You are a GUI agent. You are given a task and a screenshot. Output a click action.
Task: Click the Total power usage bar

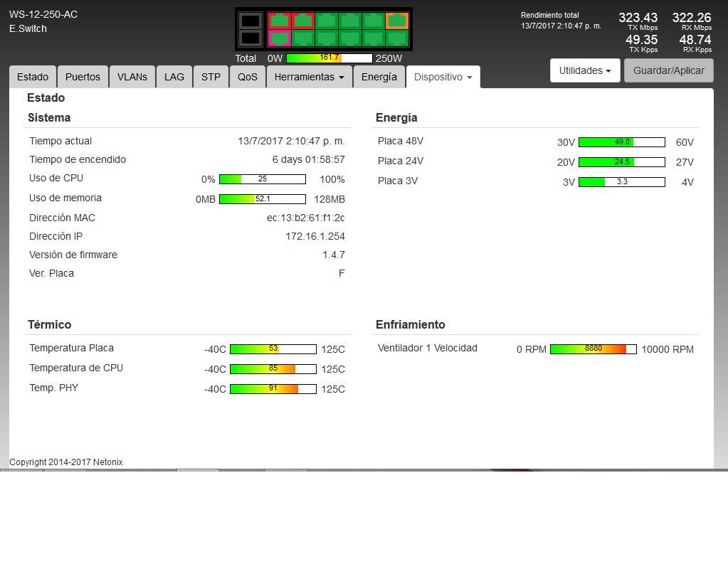(x=329, y=58)
